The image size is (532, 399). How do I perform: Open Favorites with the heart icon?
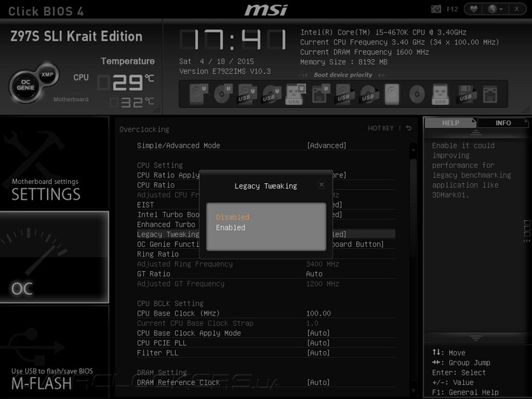[474, 9]
